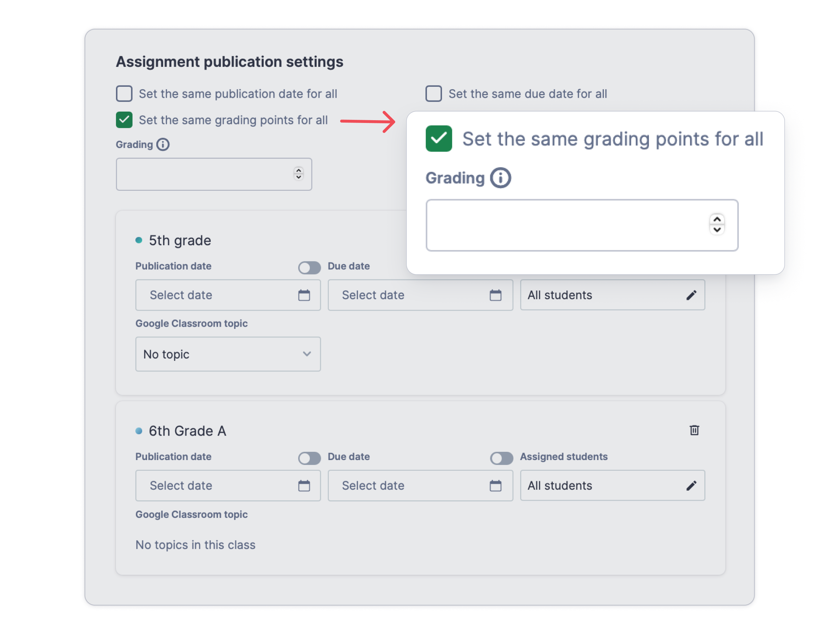Check 'Set the same publication date for all'
This screenshot has height=635, width=840.
124,93
